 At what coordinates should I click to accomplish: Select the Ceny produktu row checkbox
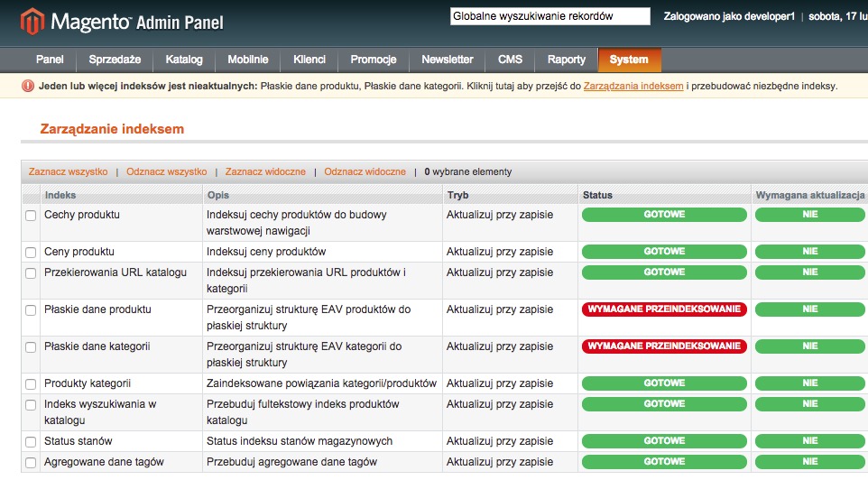point(31,253)
